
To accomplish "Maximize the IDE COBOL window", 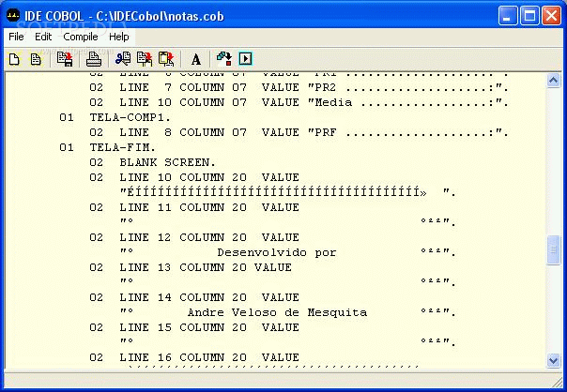I will tap(529, 16).
